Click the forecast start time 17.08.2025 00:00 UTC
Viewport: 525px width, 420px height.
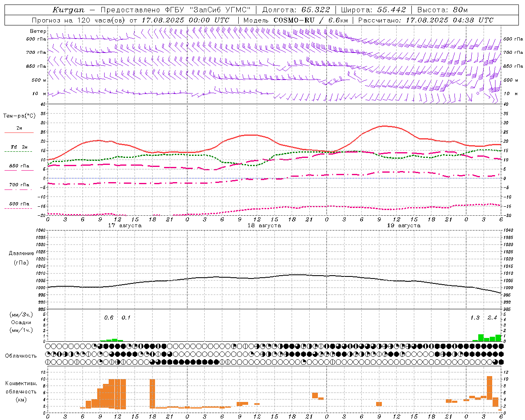click(x=185, y=20)
